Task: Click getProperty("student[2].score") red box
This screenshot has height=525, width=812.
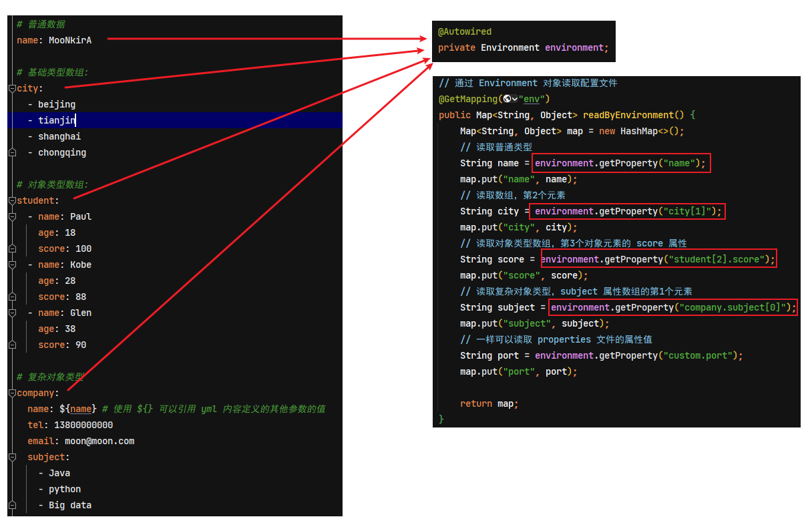Action: coord(658,259)
